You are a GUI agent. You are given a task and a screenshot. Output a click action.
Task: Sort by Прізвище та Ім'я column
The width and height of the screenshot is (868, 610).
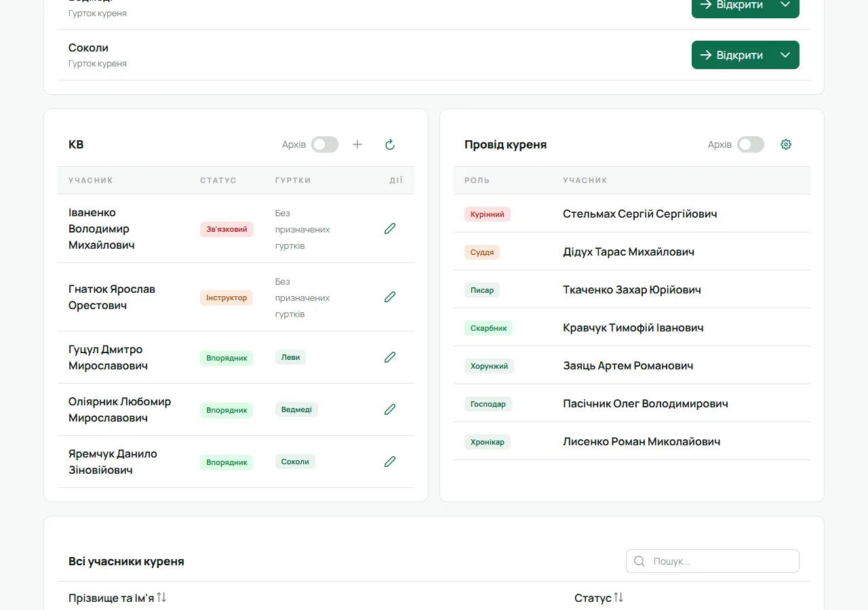(117, 598)
